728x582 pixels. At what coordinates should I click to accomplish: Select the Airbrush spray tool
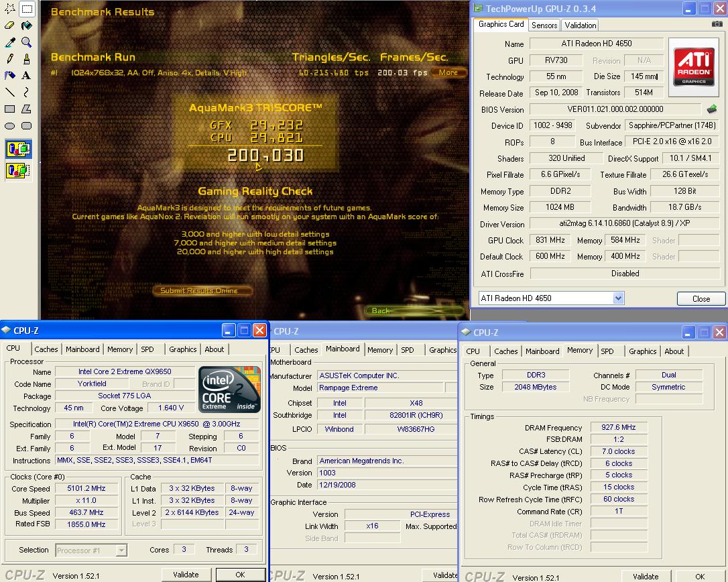pos(10,75)
